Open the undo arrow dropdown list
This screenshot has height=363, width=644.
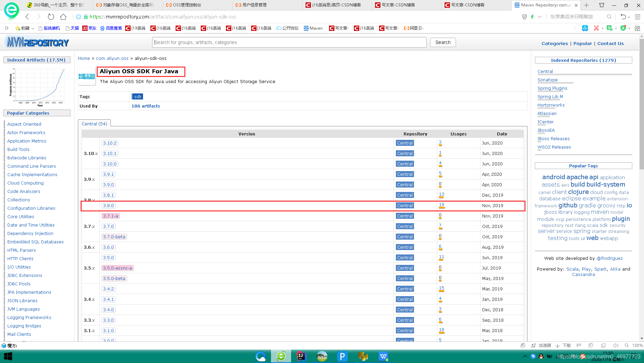click(x=629, y=17)
